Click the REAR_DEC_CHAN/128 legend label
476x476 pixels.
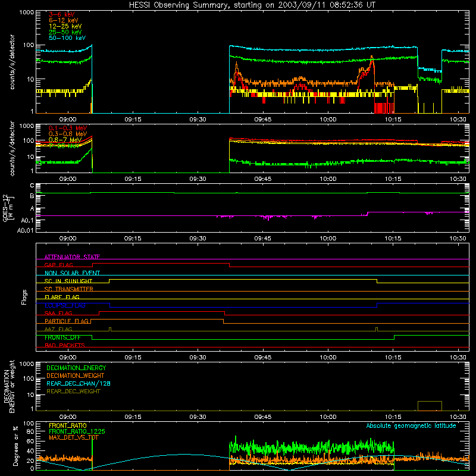[79, 383]
